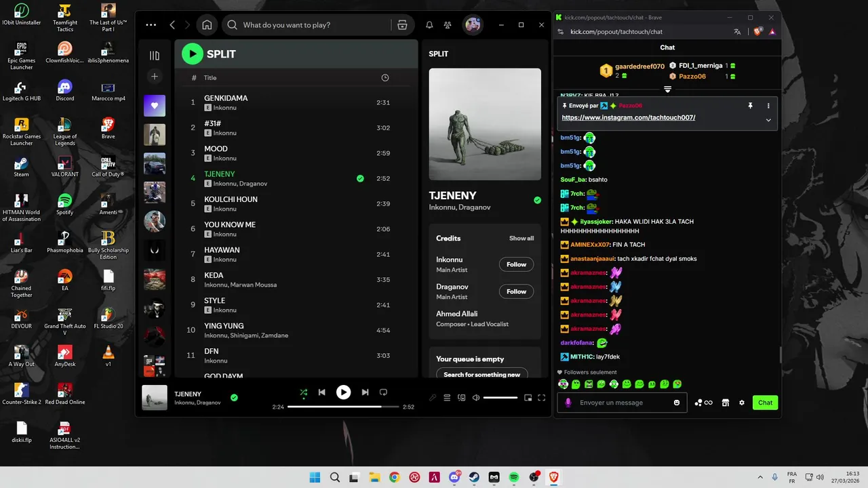
Task: Open the Queue icon in Spotify player bar
Action: click(447, 398)
